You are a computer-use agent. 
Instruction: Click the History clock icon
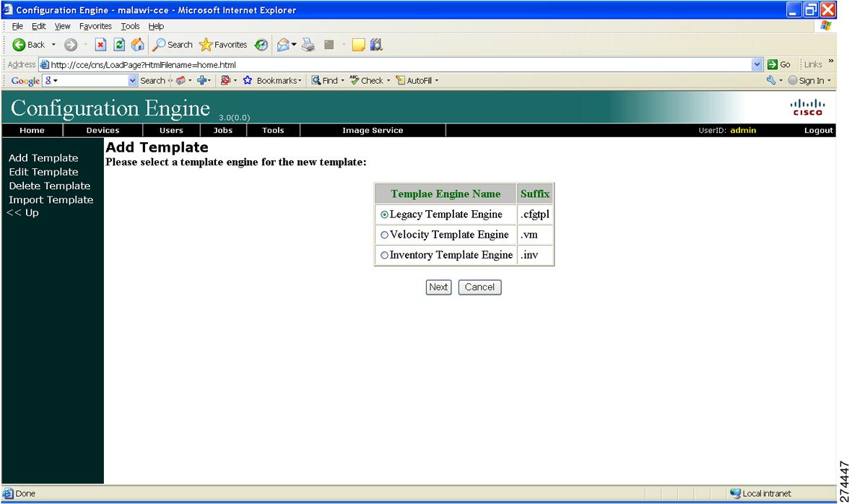coord(261,45)
